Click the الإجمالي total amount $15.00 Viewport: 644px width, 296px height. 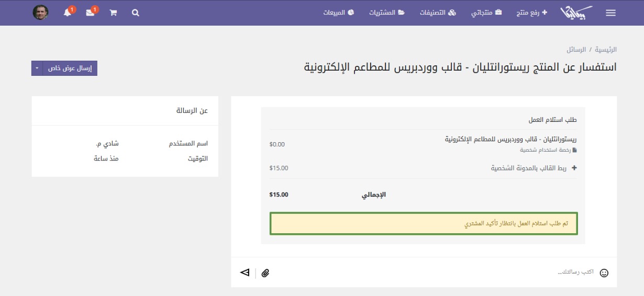coord(279,195)
